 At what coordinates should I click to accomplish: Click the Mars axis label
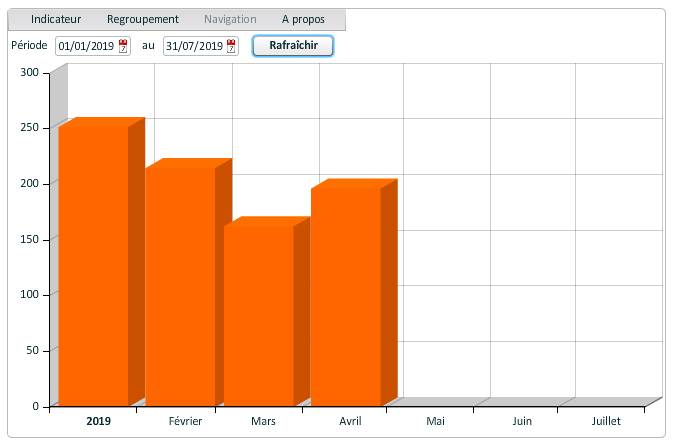tap(263, 421)
